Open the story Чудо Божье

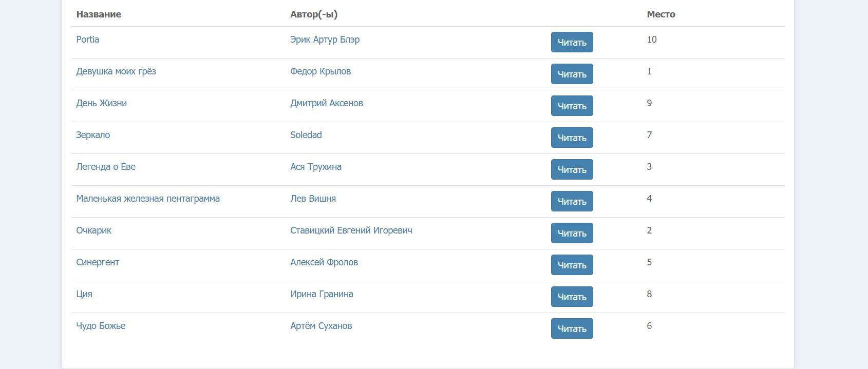101,326
